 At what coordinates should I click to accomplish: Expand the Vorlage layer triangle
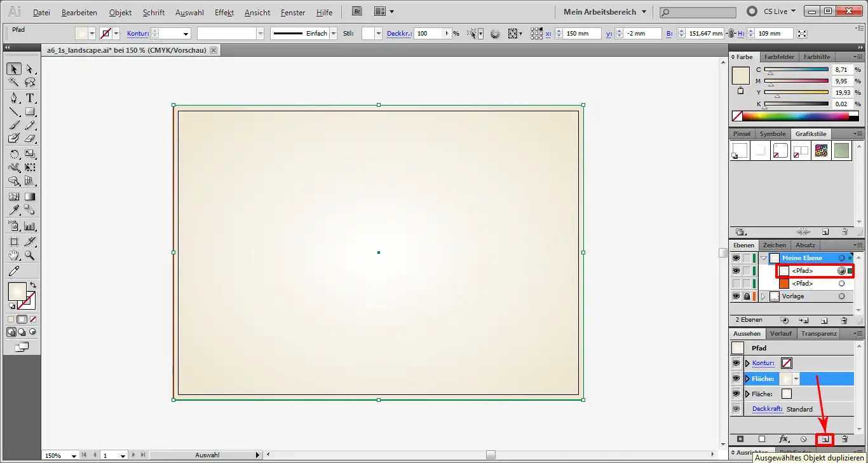click(763, 296)
